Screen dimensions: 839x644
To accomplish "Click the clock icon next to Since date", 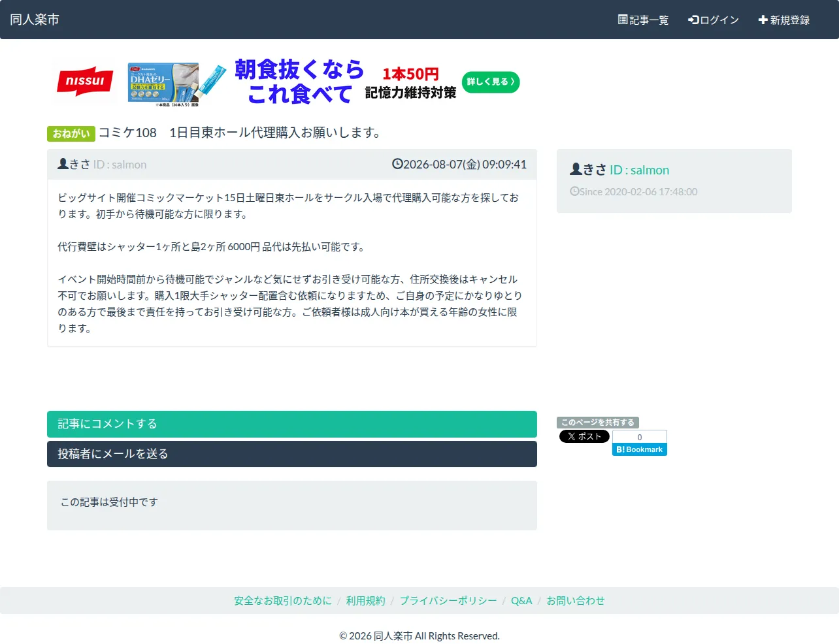I will 574,191.
